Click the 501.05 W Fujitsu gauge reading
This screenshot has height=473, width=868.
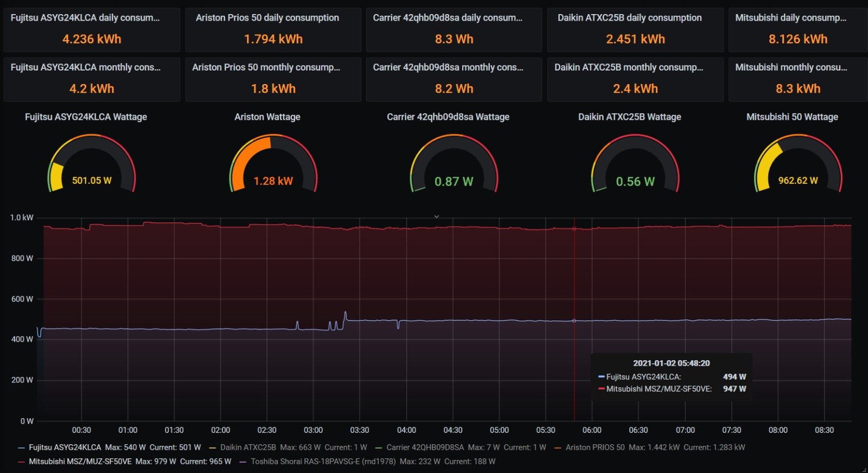coord(92,181)
